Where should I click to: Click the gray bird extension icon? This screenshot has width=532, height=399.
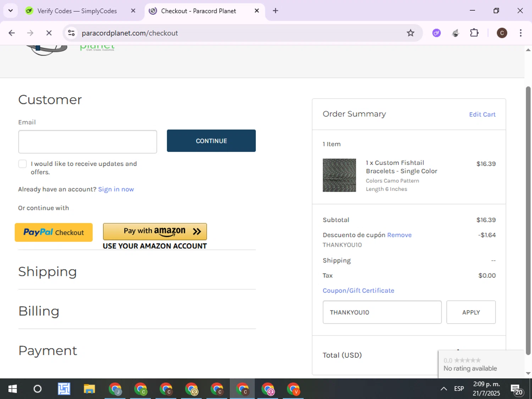(x=456, y=33)
